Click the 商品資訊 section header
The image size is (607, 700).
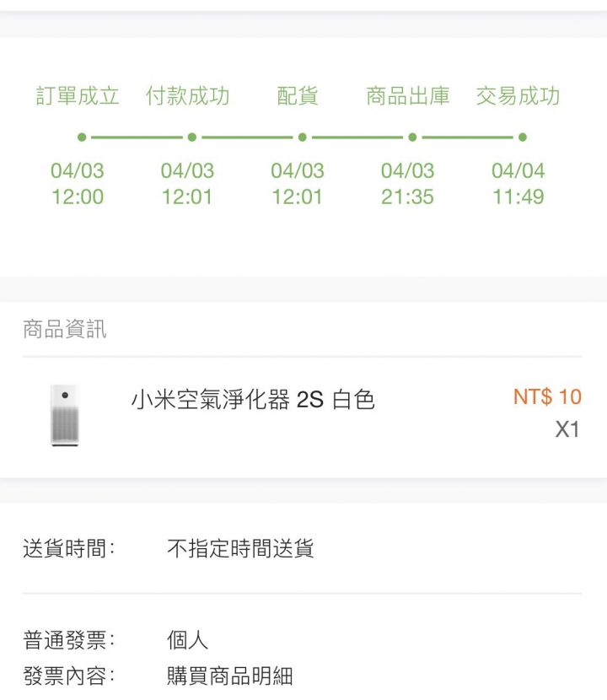click(x=65, y=329)
